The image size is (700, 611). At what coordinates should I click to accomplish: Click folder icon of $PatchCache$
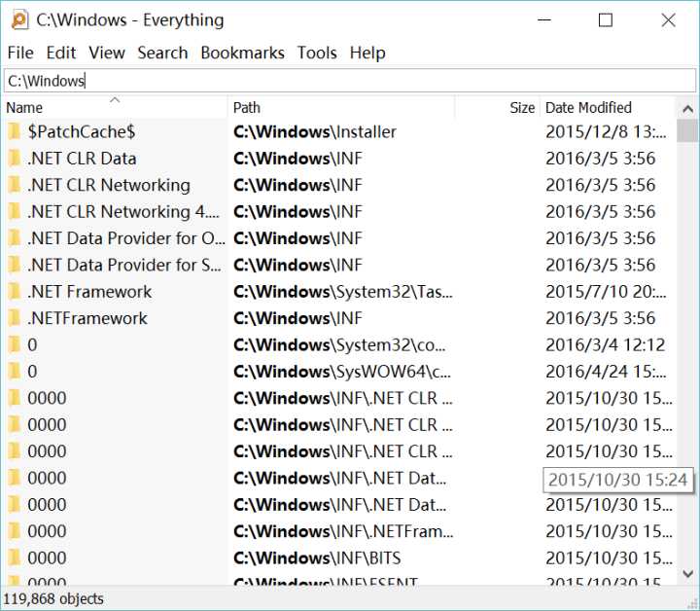pos(15,131)
